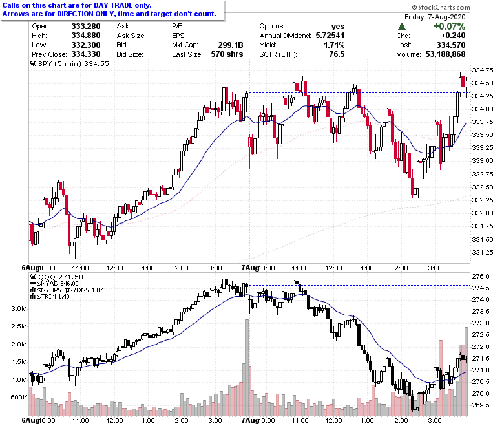The height and width of the screenshot is (426, 504).
Task: Click the 334.75 price axis label
Action: tap(483, 70)
